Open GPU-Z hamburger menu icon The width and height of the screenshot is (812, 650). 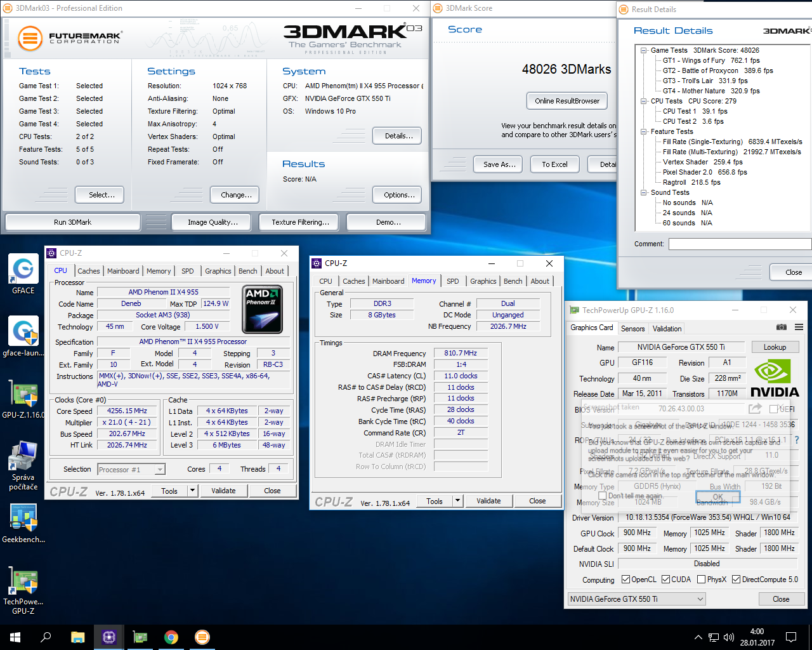click(799, 327)
